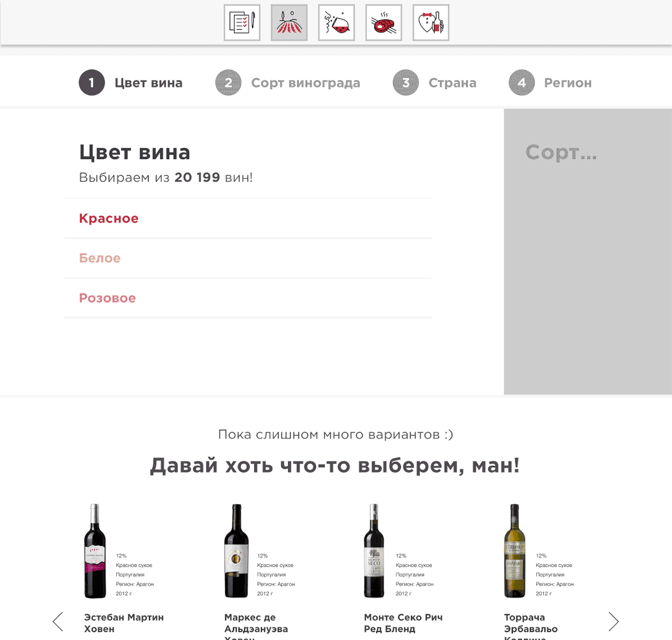Choose Красное wine color
The width and height of the screenshot is (672, 640).
pyautogui.click(x=248, y=219)
